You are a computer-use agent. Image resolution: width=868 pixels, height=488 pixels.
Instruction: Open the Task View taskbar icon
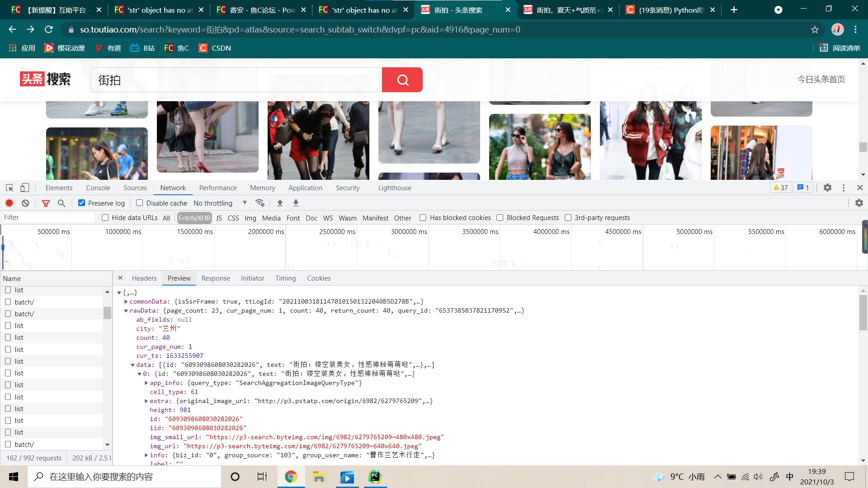(262, 477)
